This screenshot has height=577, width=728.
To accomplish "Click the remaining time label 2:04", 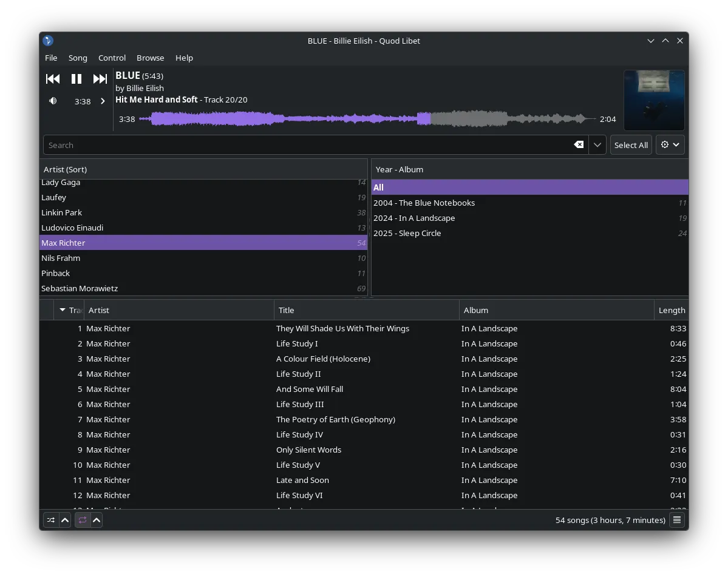I will click(608, 119).
